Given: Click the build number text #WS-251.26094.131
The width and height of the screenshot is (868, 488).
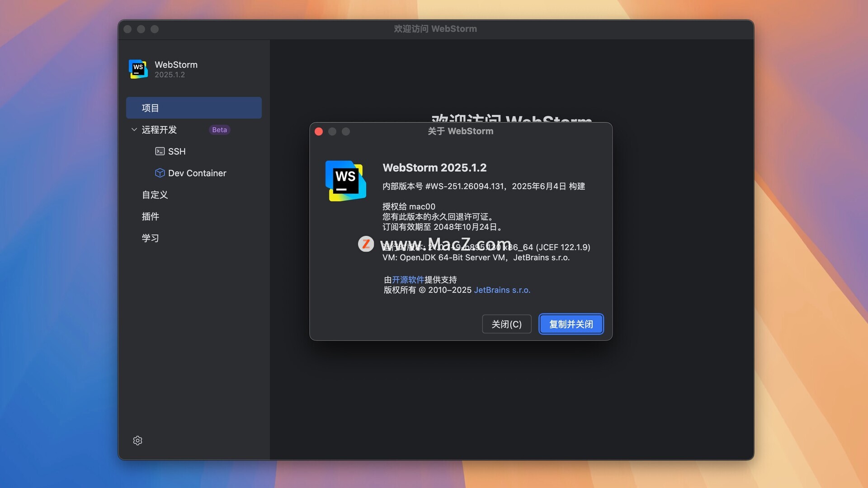Looking at the screenshot, I should (x=464, y=186).
